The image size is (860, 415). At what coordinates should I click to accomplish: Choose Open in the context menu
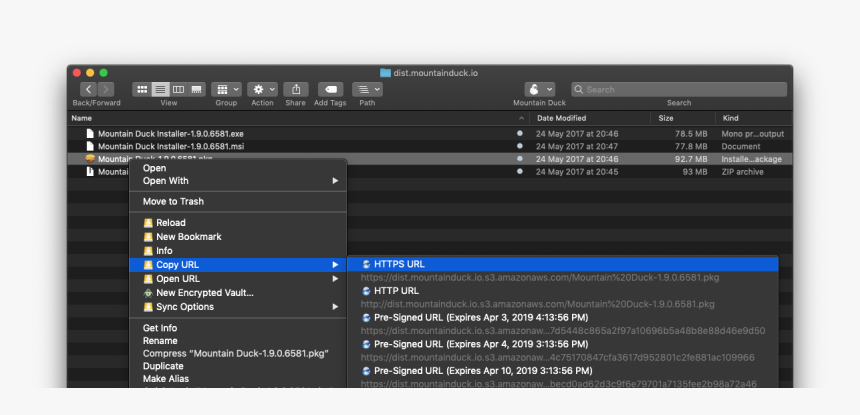237,168
